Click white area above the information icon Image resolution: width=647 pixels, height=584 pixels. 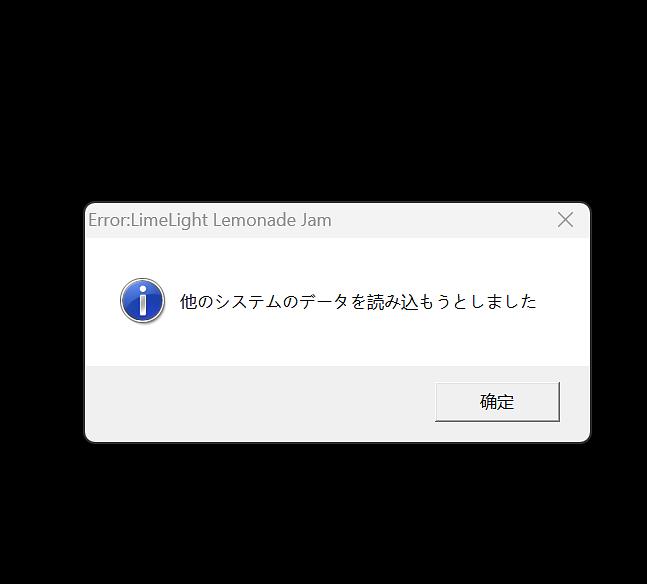[x=142, y=258]
